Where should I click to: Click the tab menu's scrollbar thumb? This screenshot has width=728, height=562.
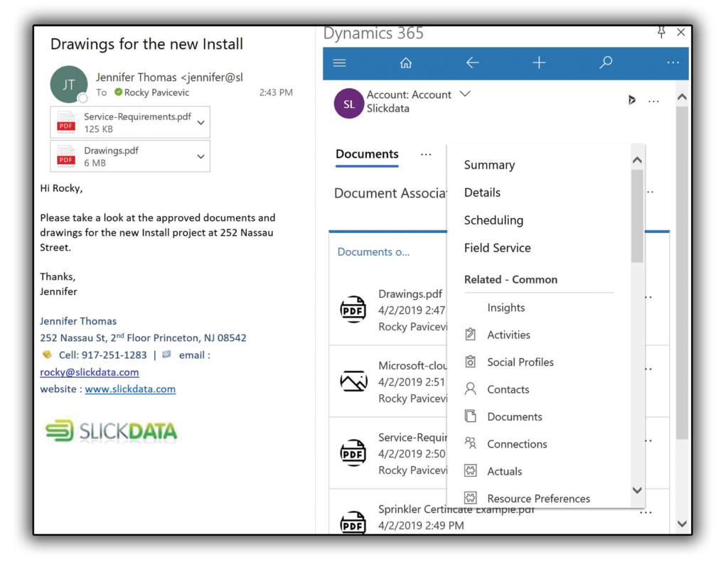coord(637,216)
